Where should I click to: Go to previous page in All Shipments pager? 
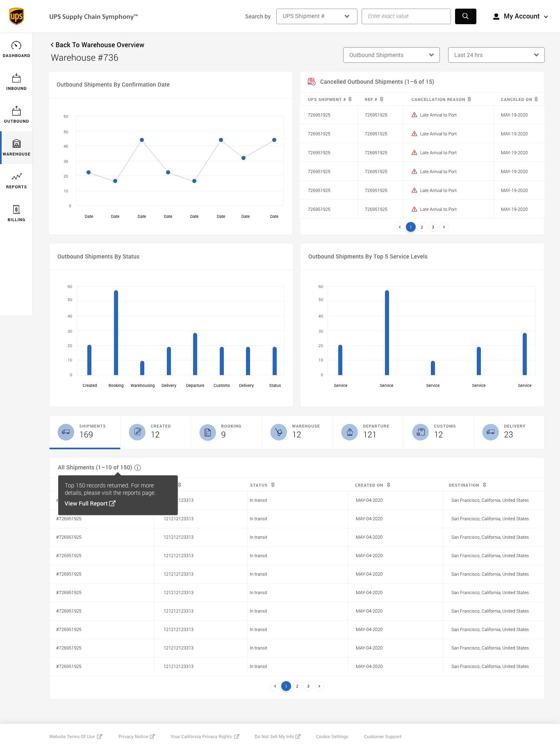point(275,686)
